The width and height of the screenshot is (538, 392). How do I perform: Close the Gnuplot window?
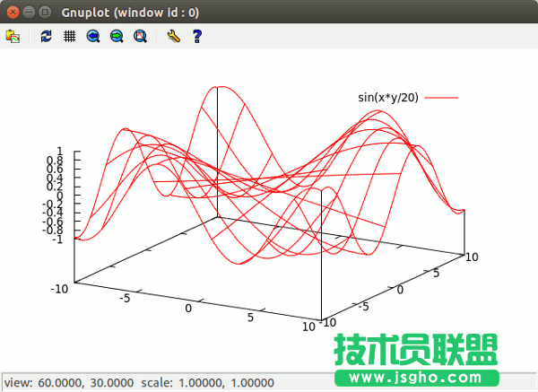click(x=13, y=13)
